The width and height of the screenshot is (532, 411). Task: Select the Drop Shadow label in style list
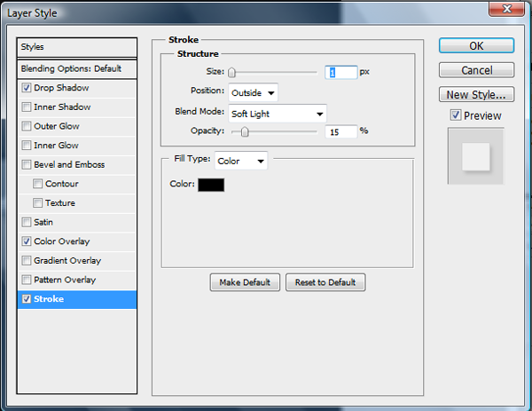[x=61, y=88]
